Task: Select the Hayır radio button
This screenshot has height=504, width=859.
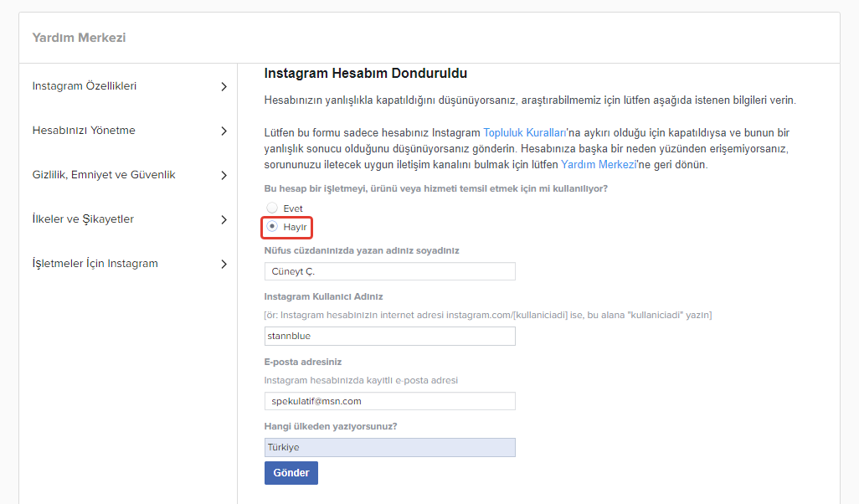Action: 271,227
